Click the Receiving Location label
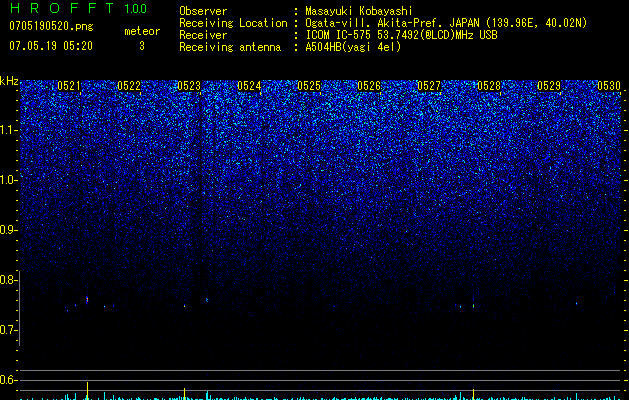 [233, 23]
